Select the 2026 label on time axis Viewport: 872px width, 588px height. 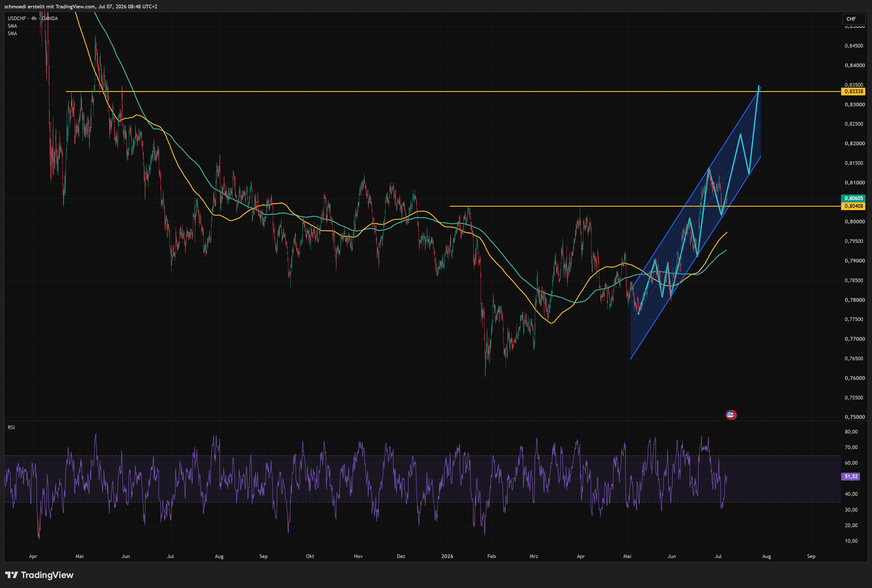tap(447, 556)
